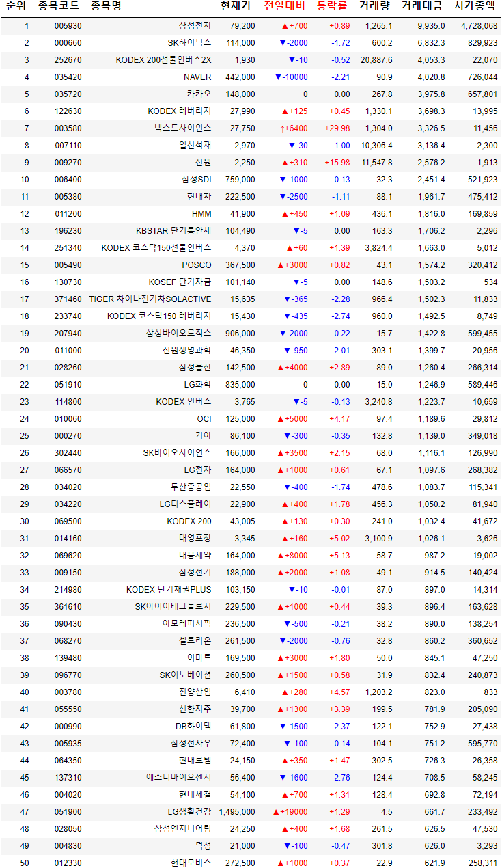Screen dimensions: 502x868
Task: Select the 4,728,068 market cap value
Action: (479, 26)
